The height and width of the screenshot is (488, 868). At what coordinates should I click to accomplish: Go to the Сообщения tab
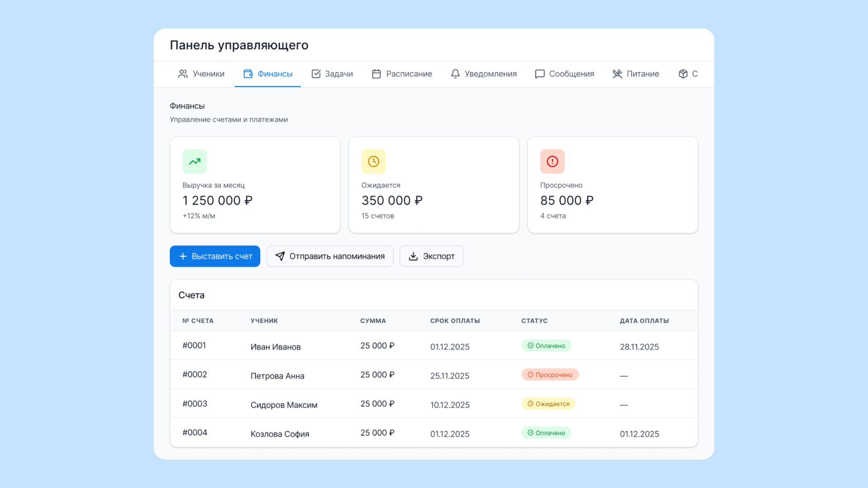(x=564, y=74)
